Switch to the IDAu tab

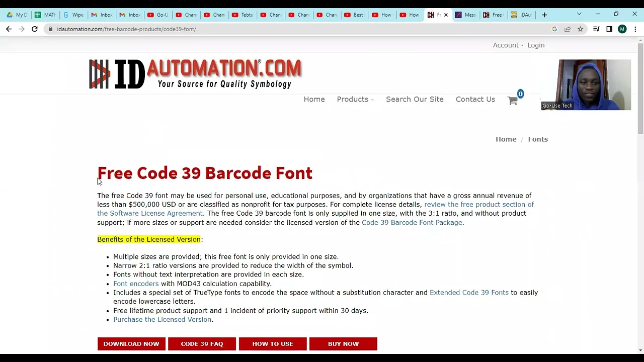click(522, 15)
